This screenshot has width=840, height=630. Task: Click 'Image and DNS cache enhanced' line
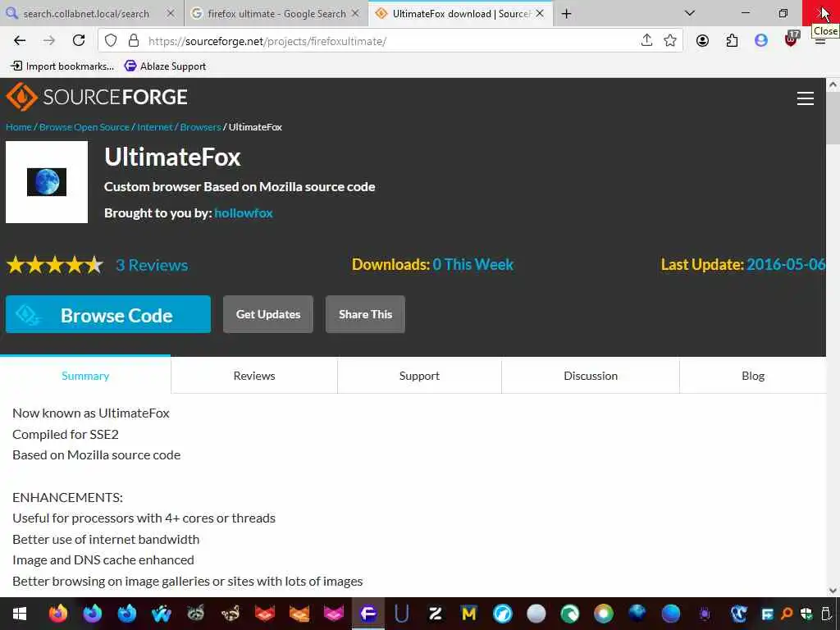(x=103, y=559)
